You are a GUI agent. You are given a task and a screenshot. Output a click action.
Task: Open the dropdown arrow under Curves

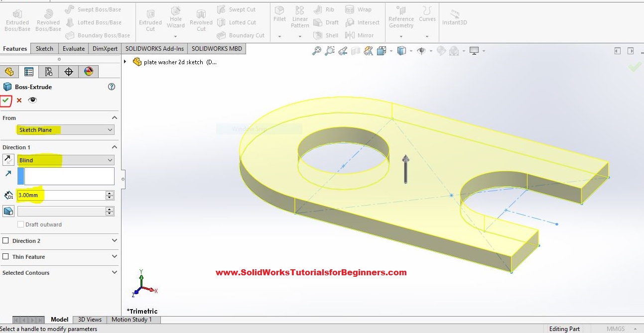click(x=427, y=36)
